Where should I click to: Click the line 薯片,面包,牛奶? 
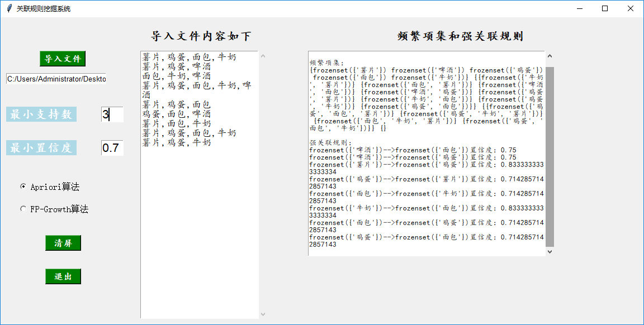tap(177, 123)
